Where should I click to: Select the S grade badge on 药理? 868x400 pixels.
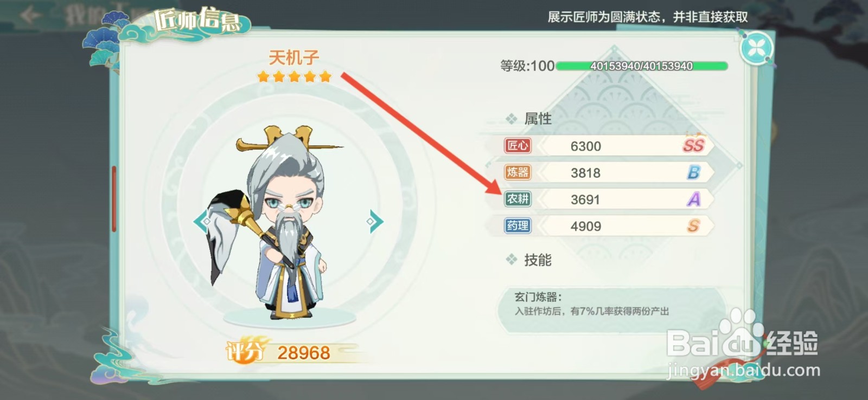693,225
